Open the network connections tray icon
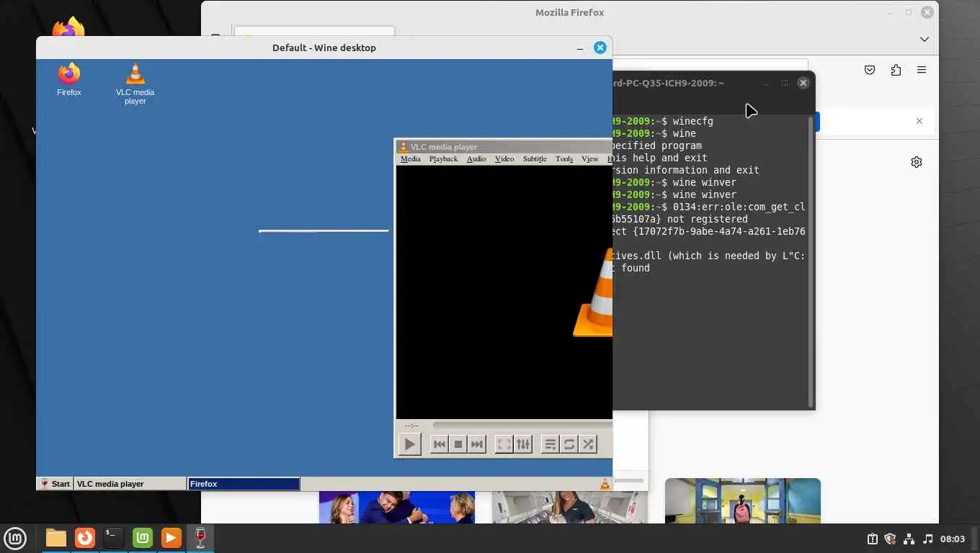This screenshot has height=553, width=980. 909,539
